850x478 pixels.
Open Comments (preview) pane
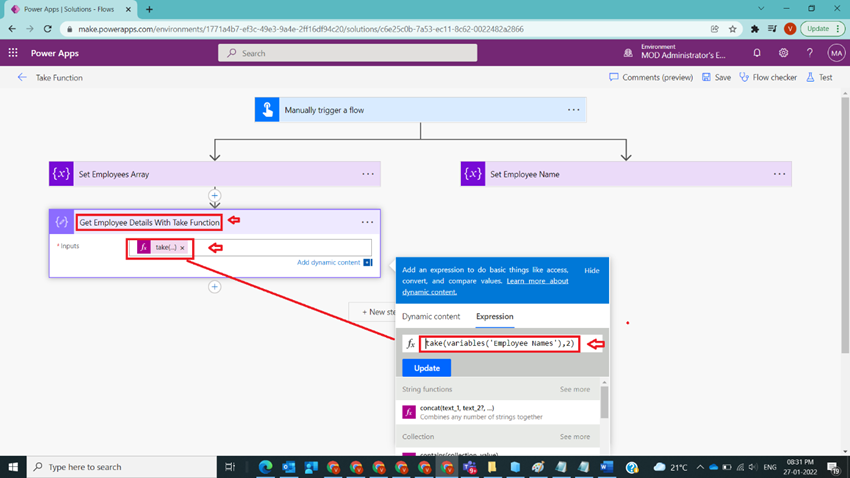651,77
